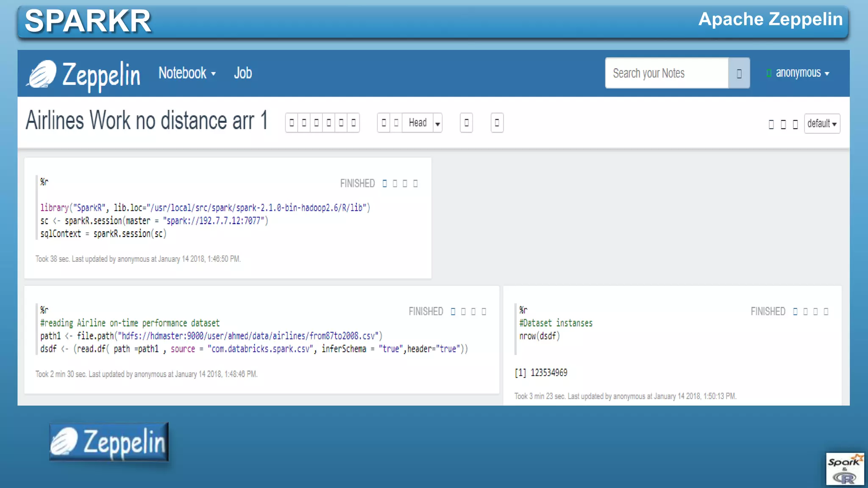868x488 pixels.
Task: Click set revision icon beside Head
Action: click(x=396, y=123)
